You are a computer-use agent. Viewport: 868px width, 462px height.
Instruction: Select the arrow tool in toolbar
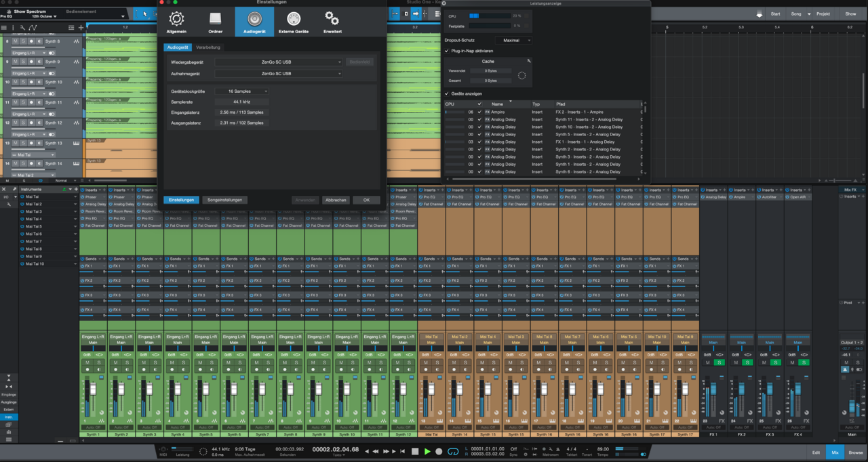tap(144, 14)
